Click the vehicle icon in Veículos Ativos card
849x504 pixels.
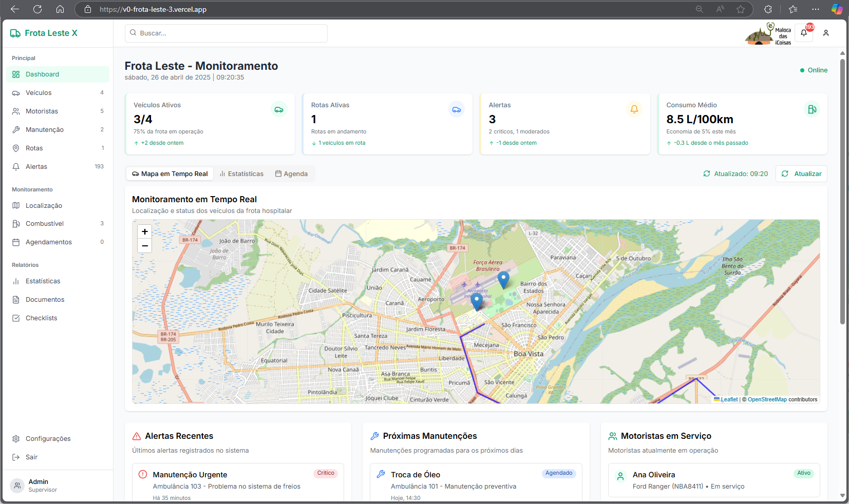tap(279, 109)
